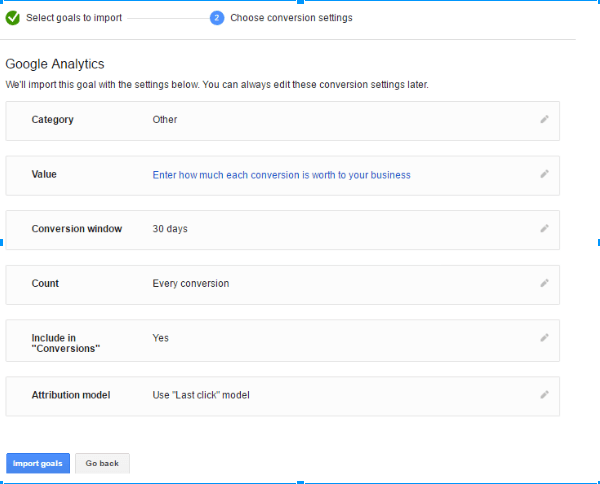Click the '30 days' conversion window value
Viewport: 600px width, 484px height.
point(170,228)
